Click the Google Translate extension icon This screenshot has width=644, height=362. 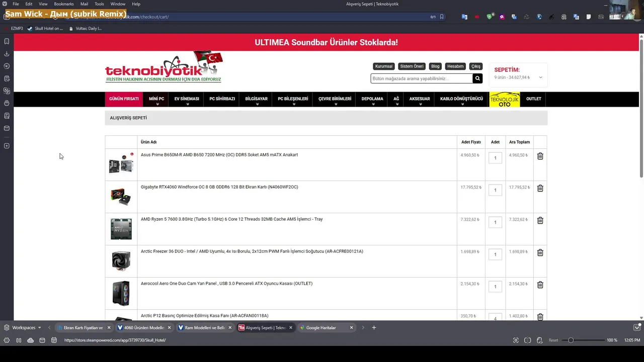(x=464, y=17)
